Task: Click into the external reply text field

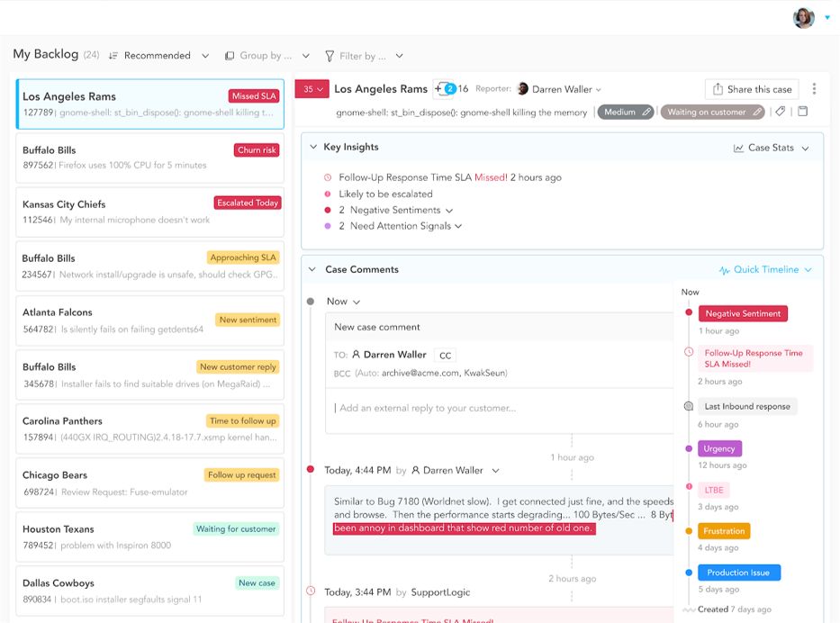Action: (499, 410)
